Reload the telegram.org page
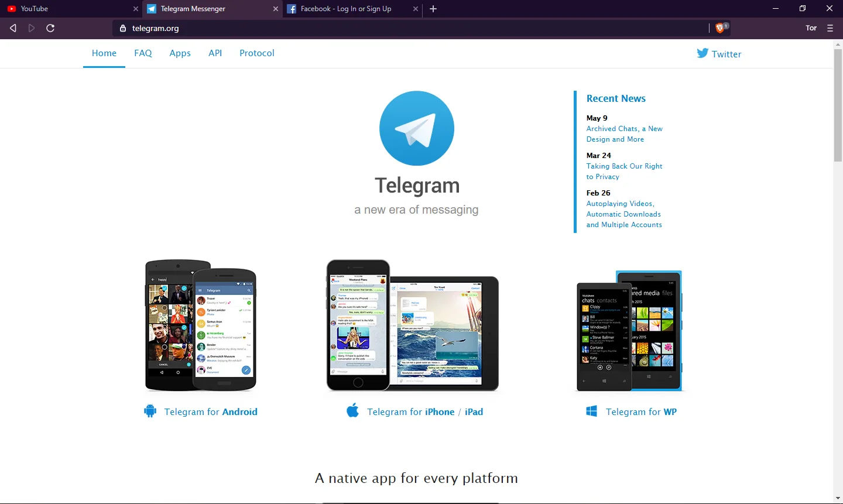The image size is (843, 504). 50,28
